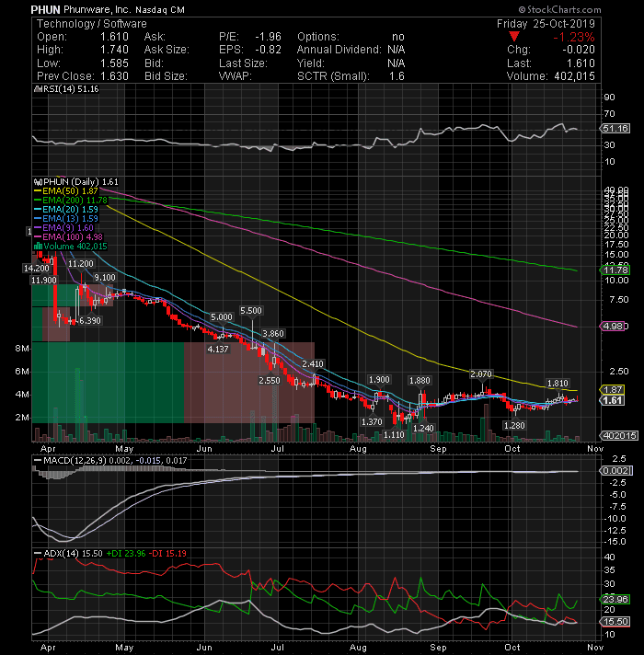Click the 9.100 price annotation
The width and height of the screenshot is (644, 655).
(105, 278)
